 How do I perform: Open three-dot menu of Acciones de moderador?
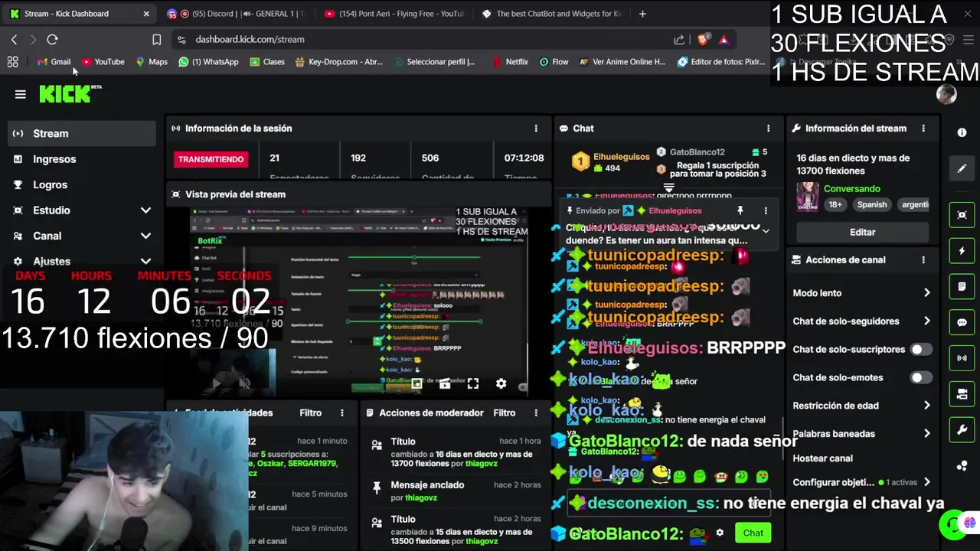[x=536, y=413]
